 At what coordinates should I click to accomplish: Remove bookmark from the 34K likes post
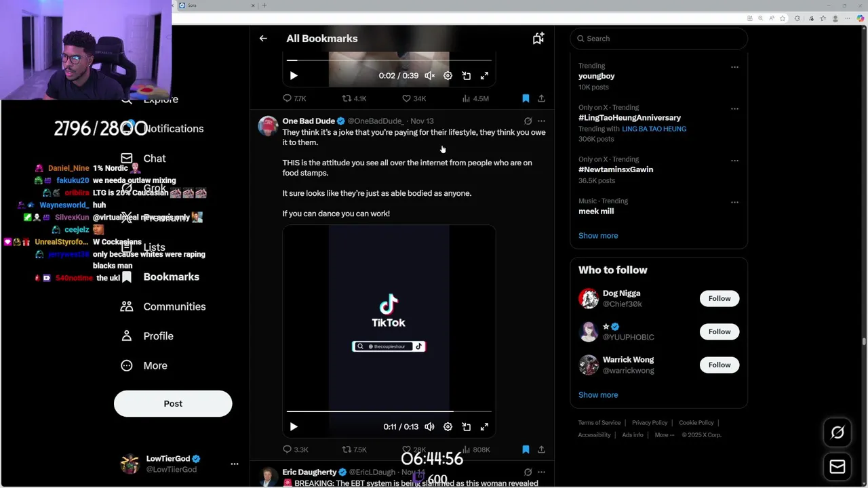coord(526,98)
